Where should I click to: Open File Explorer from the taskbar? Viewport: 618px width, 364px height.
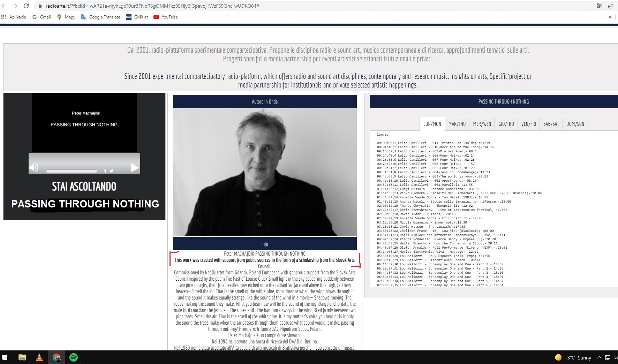22,357
